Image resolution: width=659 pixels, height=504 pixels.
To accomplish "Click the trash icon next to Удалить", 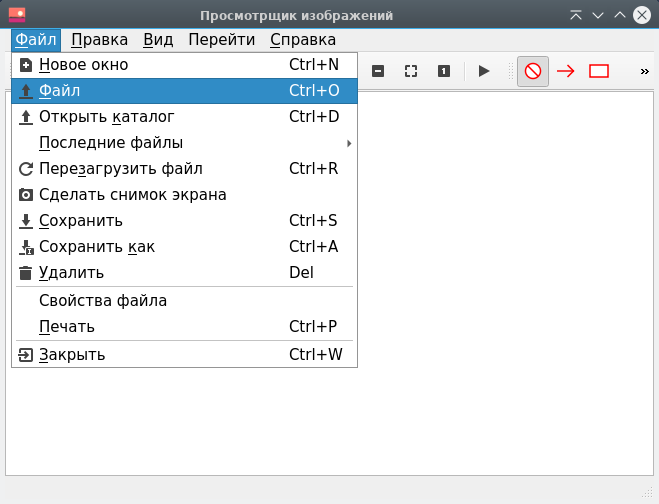I will pos(26,273).
